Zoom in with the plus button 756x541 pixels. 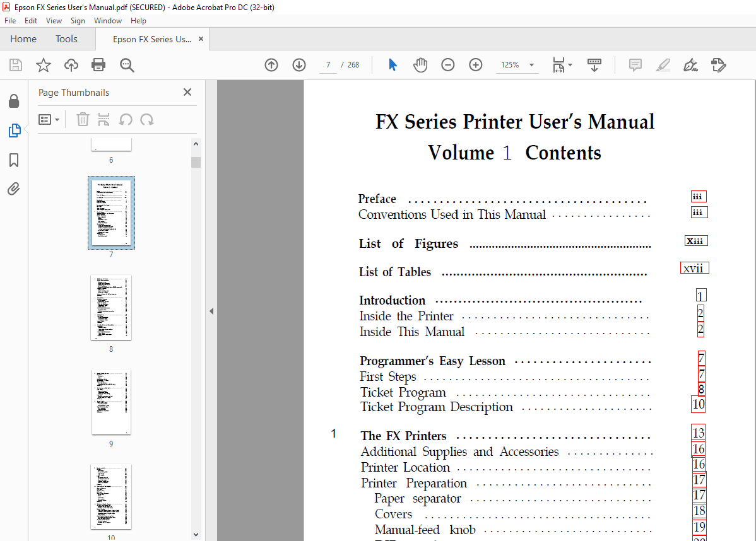pos(475,65)
